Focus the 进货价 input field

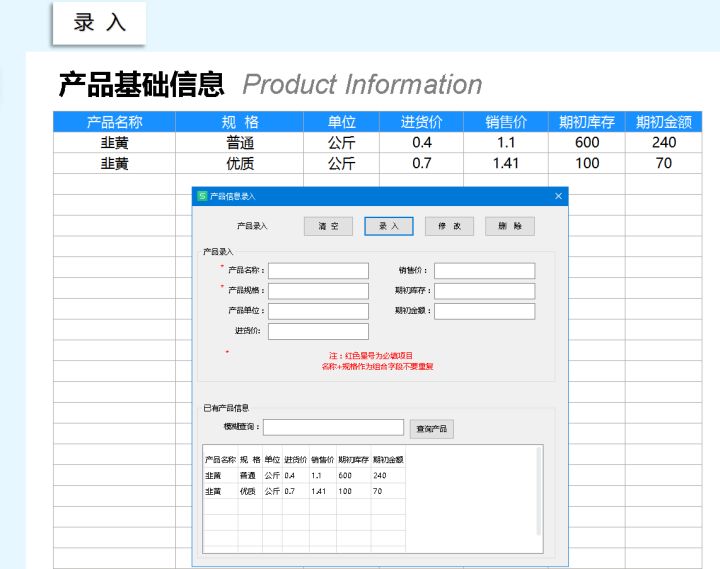318,331
